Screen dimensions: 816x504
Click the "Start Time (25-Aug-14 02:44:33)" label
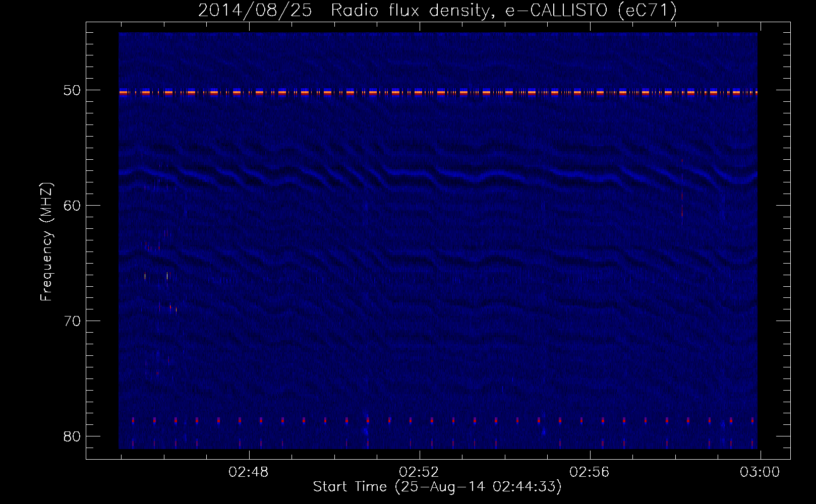coord(437,487)
